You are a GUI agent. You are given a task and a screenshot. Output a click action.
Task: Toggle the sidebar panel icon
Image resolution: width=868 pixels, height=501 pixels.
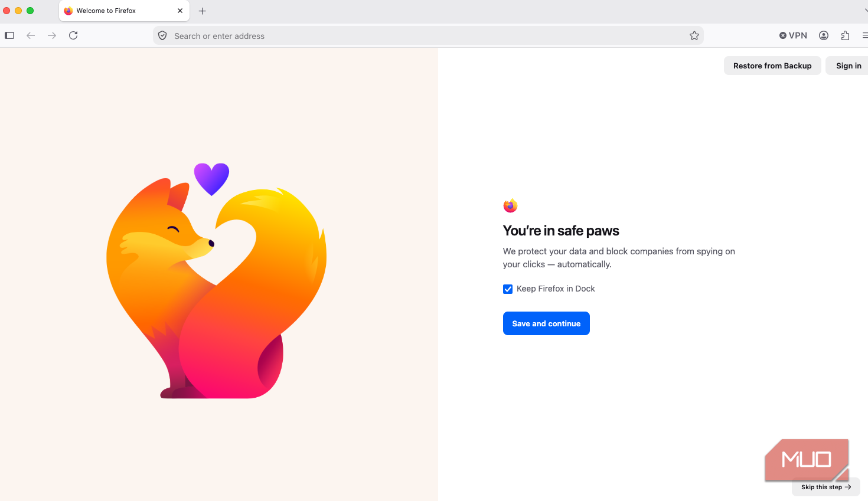coord(9,35)
